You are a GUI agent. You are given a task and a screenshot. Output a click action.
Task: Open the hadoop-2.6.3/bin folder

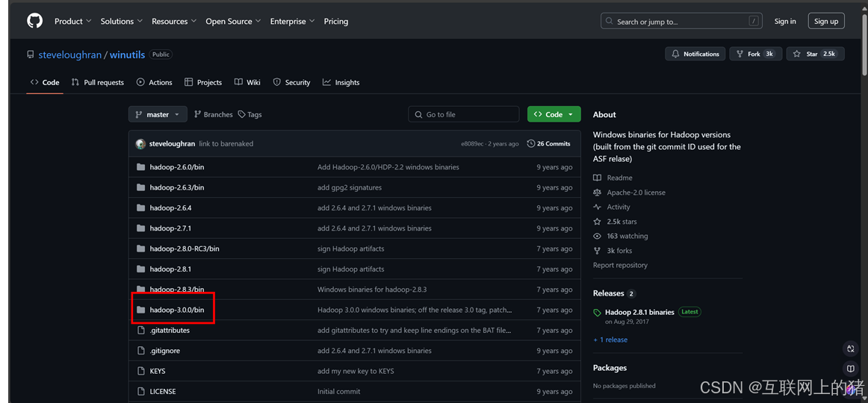[x=176, y=187]
